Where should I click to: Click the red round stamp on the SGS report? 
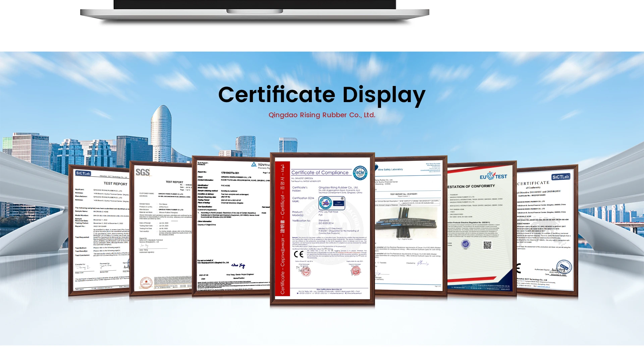tap(146, 283)
